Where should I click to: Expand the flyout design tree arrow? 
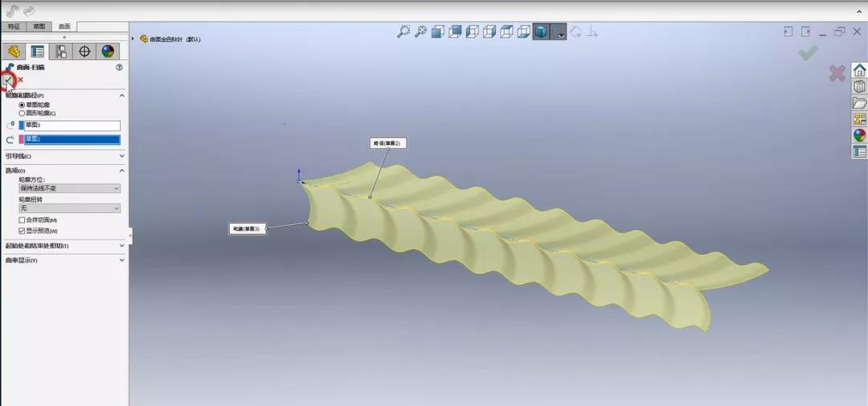coord(133,39)
